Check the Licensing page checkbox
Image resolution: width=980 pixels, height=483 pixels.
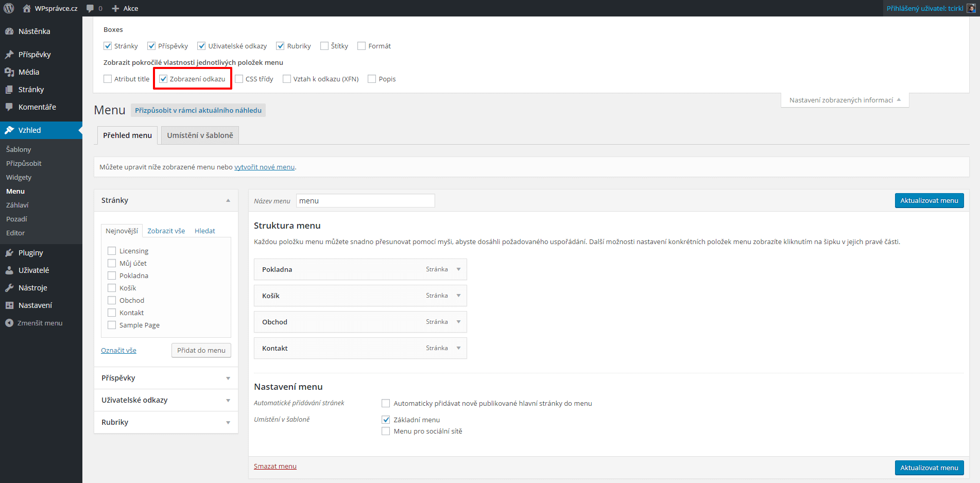(112, 251)
